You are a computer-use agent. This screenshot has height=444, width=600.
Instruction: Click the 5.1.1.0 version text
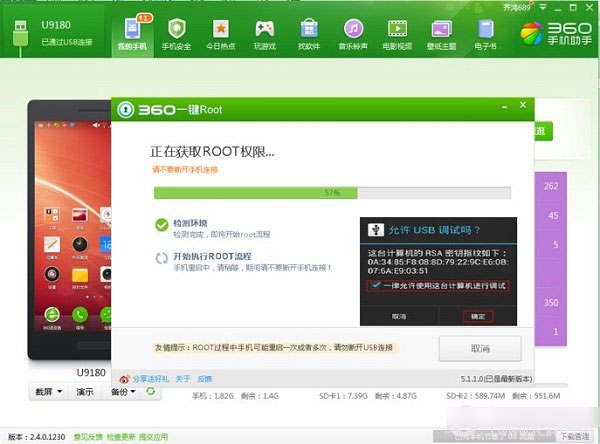click(x=496, y=379)
